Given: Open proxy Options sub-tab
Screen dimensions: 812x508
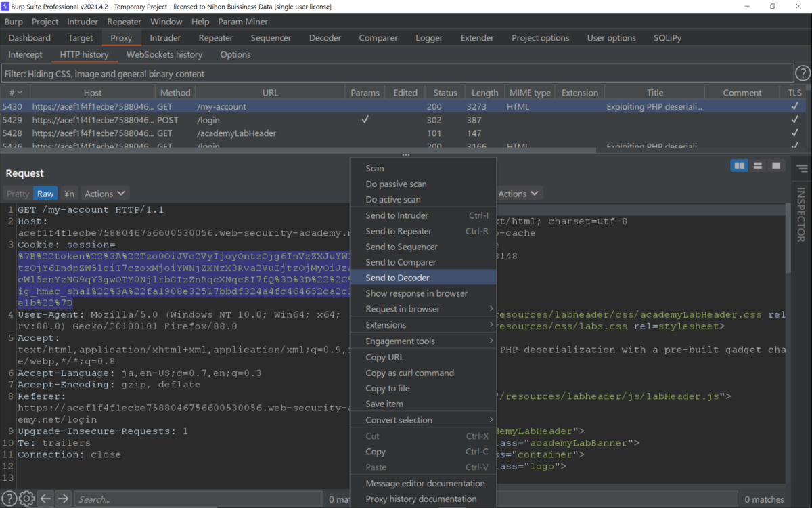Looking at the screenshot, I should point(235,54).
